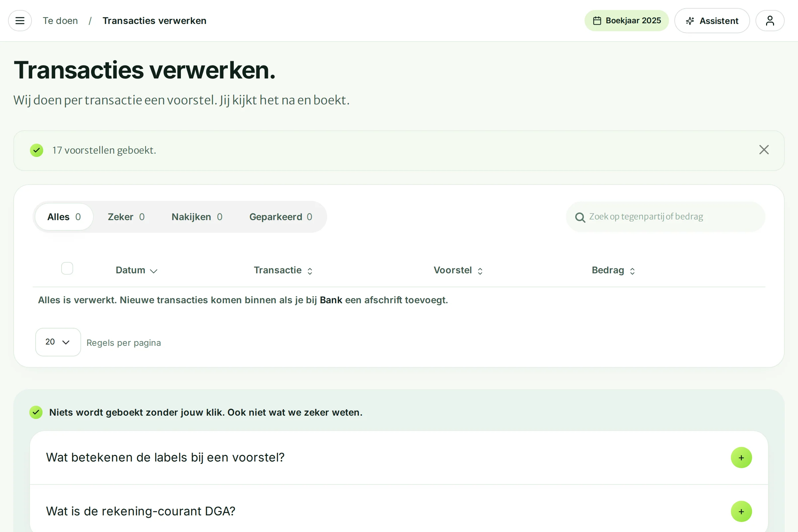The image size is (798, 532).
Task: Switch to the Zeker tab
Action: tap(126, 217)
